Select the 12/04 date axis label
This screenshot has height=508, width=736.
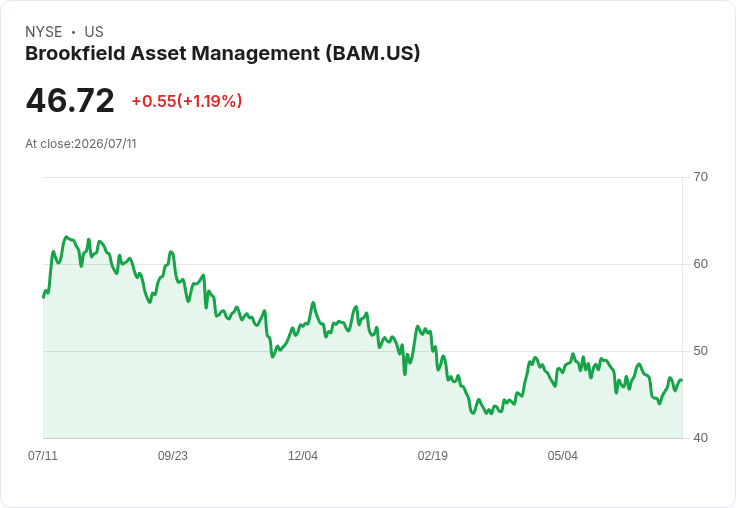pos(303,456)
